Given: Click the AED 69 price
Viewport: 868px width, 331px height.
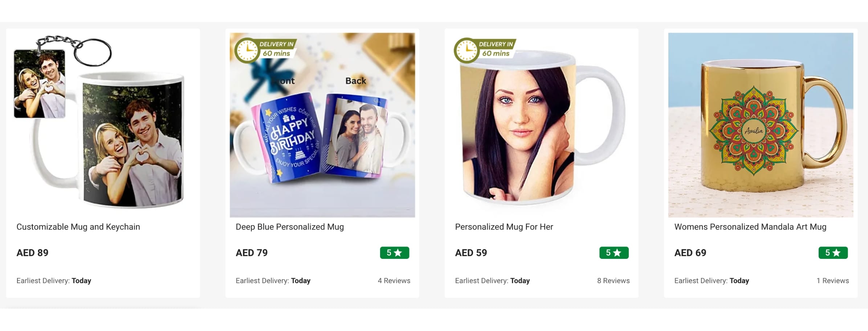Looking at the screenshot, I should tap(690, 253).
